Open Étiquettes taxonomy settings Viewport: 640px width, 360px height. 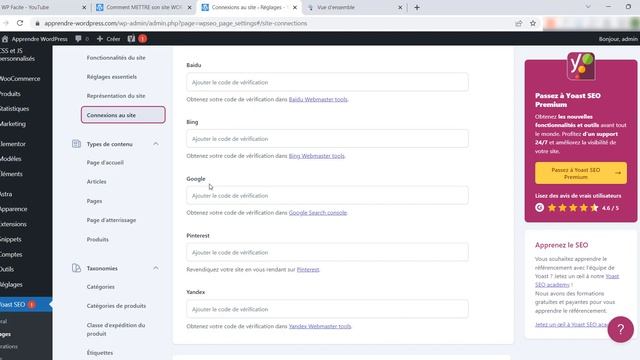tap(100, 353)
